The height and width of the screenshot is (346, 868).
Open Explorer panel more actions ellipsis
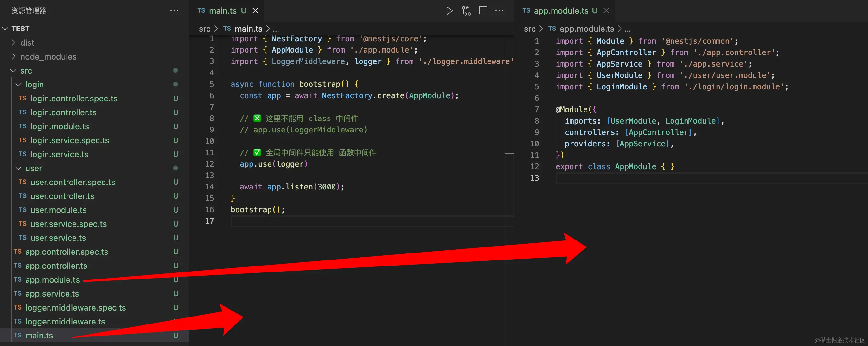coord(174,11)
